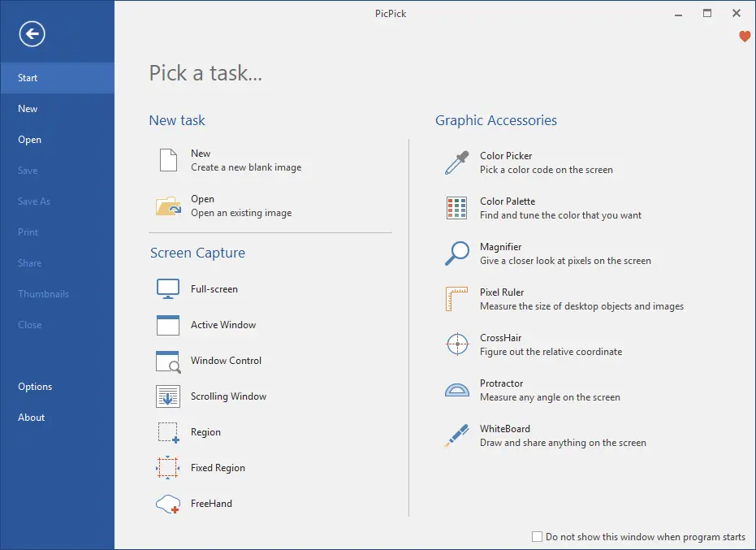
Task: Click the Active Window capture label
Action: [223, 325]
